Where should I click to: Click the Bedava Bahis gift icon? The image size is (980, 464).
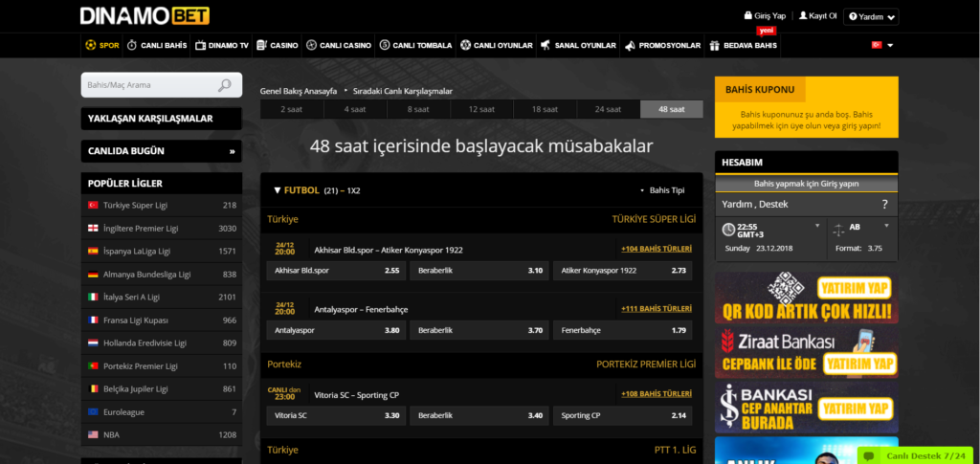(x=714, y=46)
